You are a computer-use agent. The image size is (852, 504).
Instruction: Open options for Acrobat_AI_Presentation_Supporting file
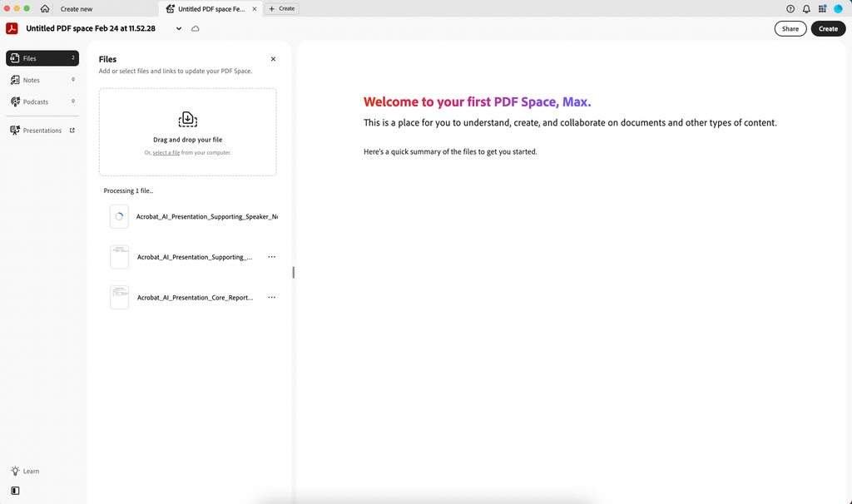point(271,257)
